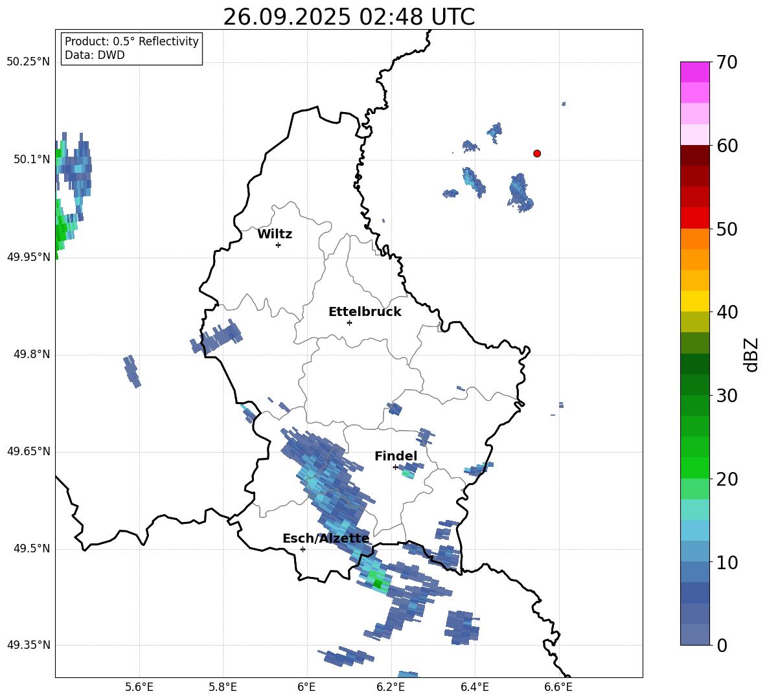Viewport: 767px width, 700px height.
Task: Click the Findel station label
Action: 396,456
